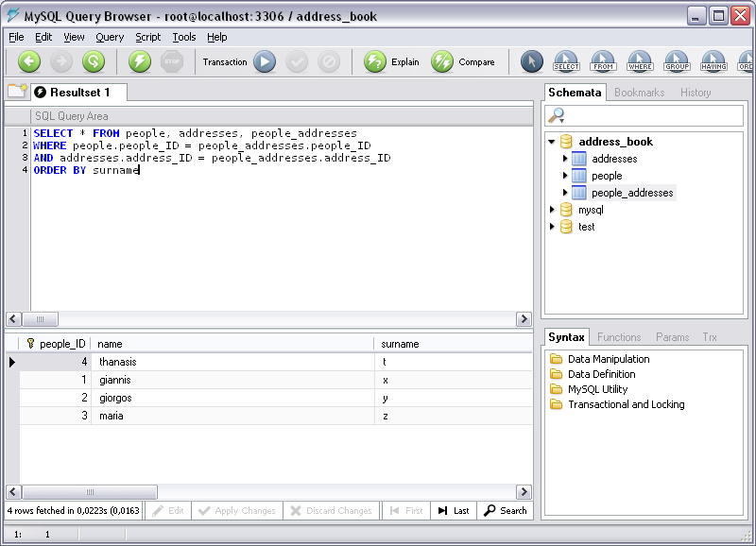Image resolution: width=756 pixels, height=546 pixels.
Task: Click the test database icon
Action: pos(566,227)
